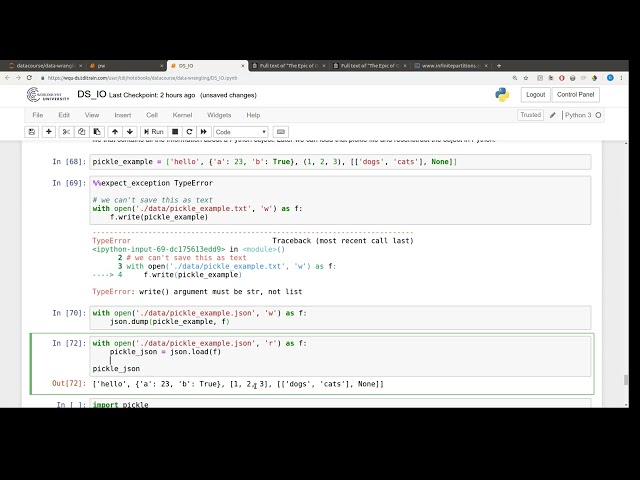The image size is (640, 480).
Task: Open the Cell menu
Action: pyautogui.click(x=152, y=115)
